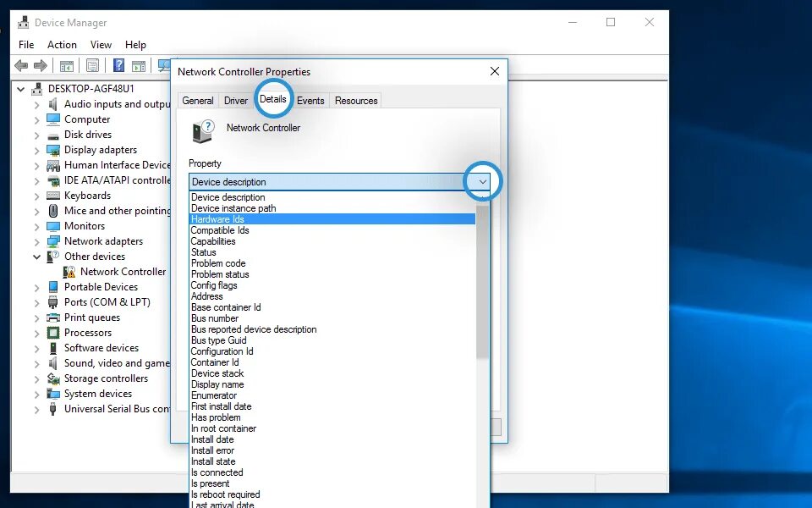This screenshot has height=508, width=812.
Task: Click the large Network Controller device icon in dialog
Action: pos(203,131)
